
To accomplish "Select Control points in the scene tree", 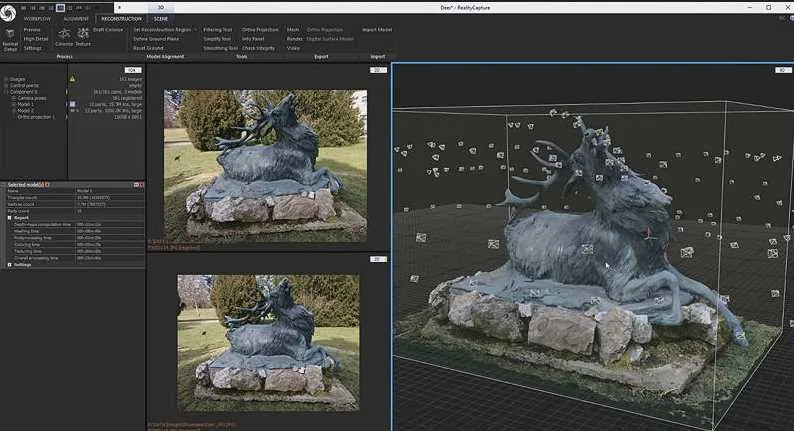I will pyautogui.click(x=24, y=86).
